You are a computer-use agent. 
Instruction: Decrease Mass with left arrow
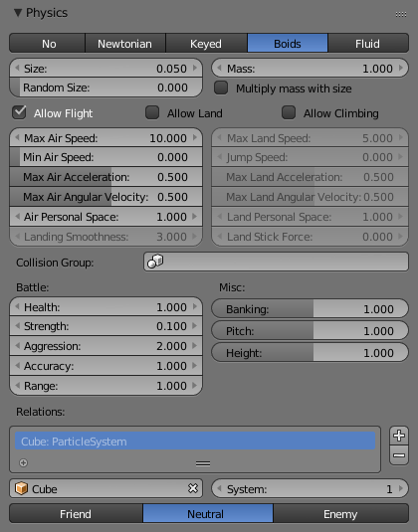219,69
